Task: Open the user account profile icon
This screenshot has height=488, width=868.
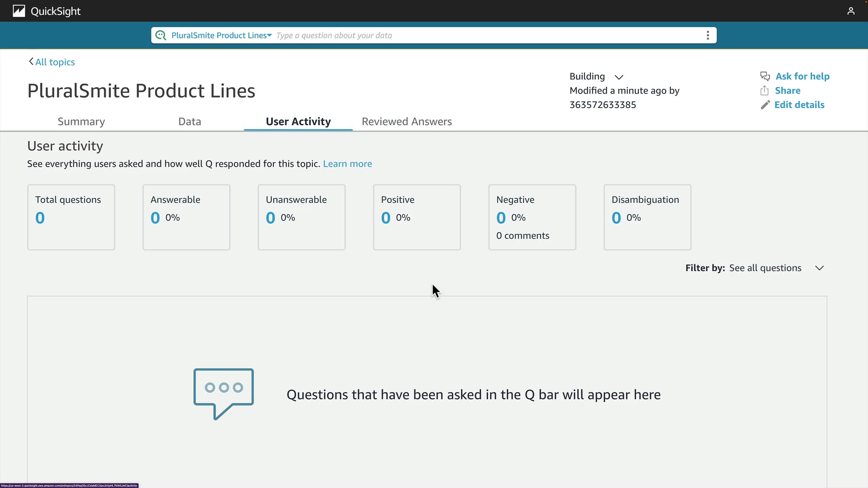Action: pyautogui.click(x=851, y=11)
